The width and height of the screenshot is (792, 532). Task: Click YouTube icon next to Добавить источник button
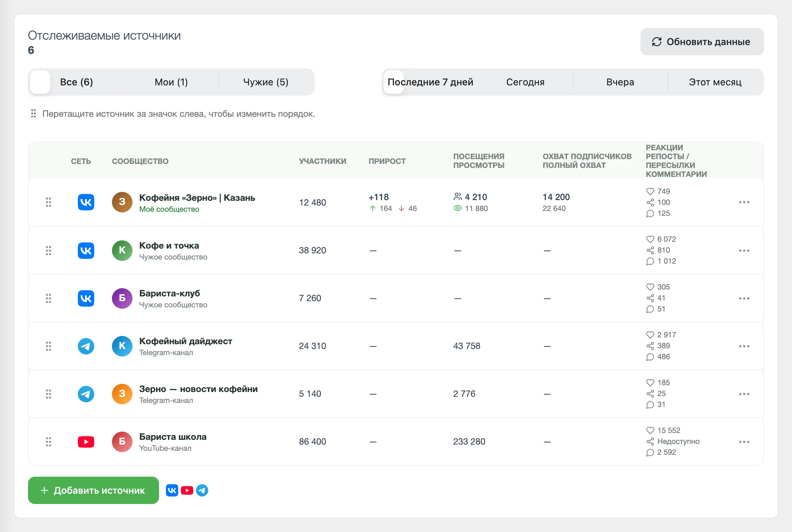(x=187, y=490)
